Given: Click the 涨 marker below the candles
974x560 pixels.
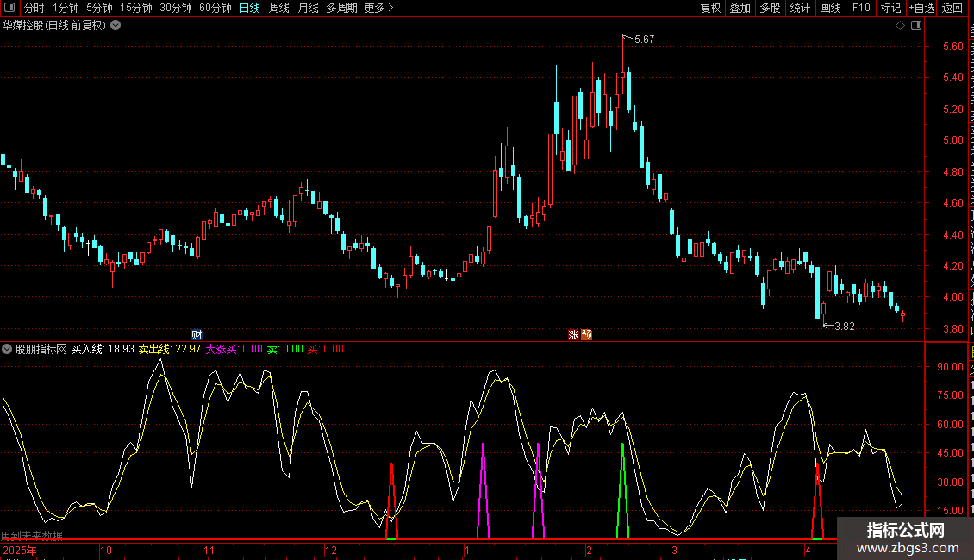Looking at the screenshot, I should coord(574,334).
